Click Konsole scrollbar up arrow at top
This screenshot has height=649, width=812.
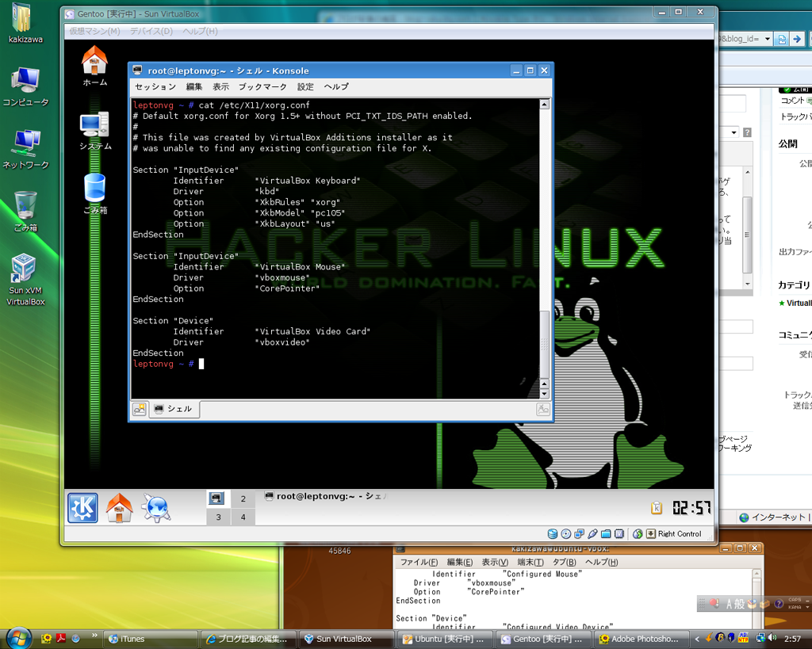pyautogui.click(x=544, y=104)
